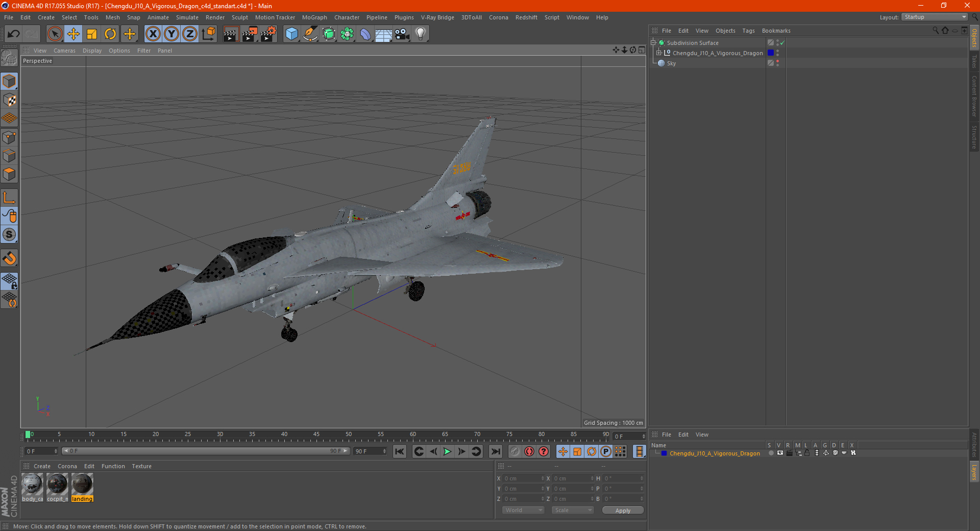Viewport: 980px width, 531px height.
Task: Activate the Scale tool in top toolbar
Action: [x=92, y=34]
